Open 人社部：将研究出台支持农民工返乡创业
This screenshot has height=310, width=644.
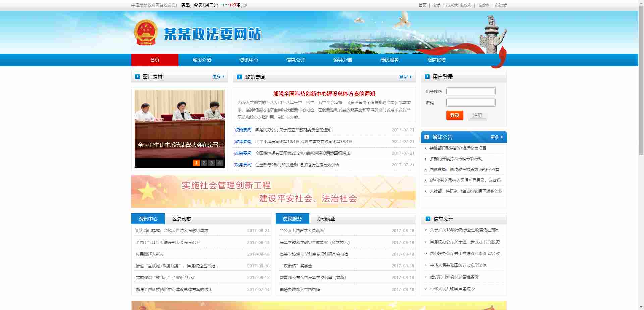pyautogui.click(x=466, y=191)
